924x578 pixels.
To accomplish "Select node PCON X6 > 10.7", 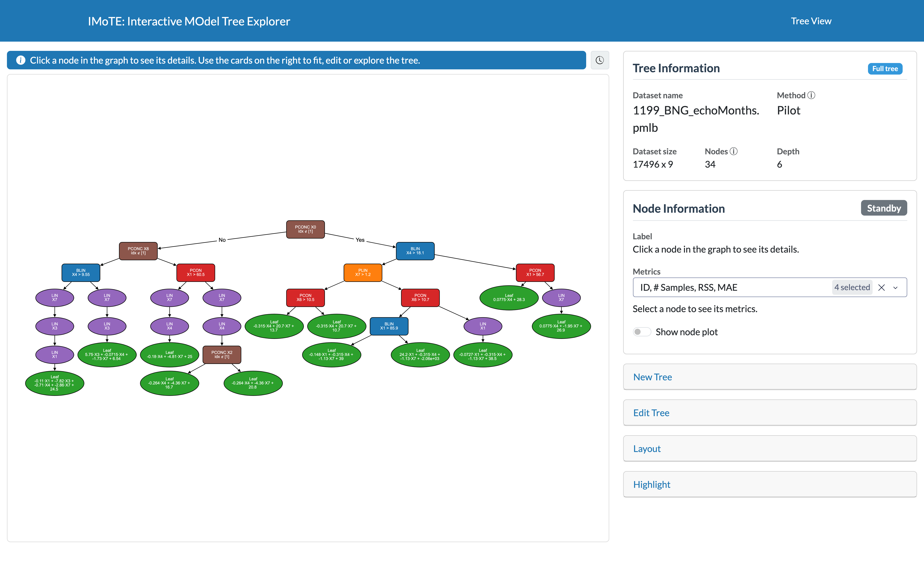I will click(x=420, y=298).
